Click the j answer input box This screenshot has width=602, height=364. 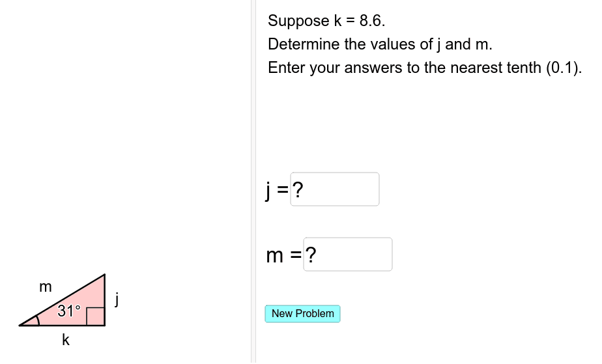335,189
